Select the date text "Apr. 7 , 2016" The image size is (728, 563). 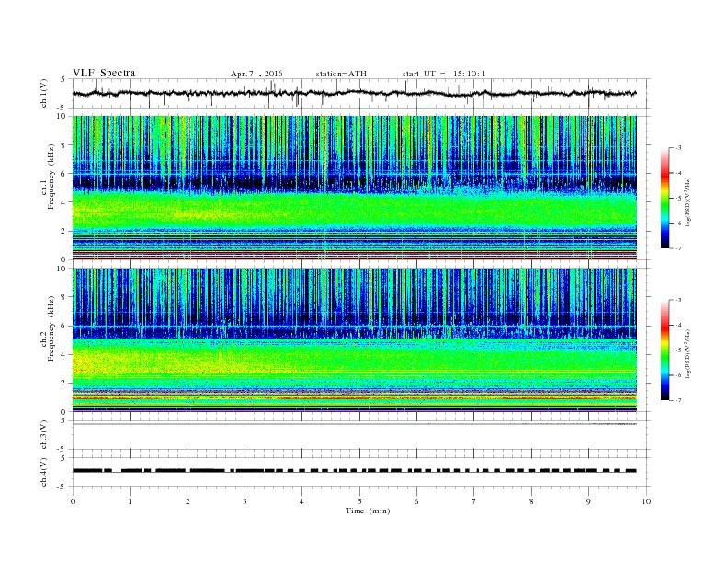(x=256, y=74)
